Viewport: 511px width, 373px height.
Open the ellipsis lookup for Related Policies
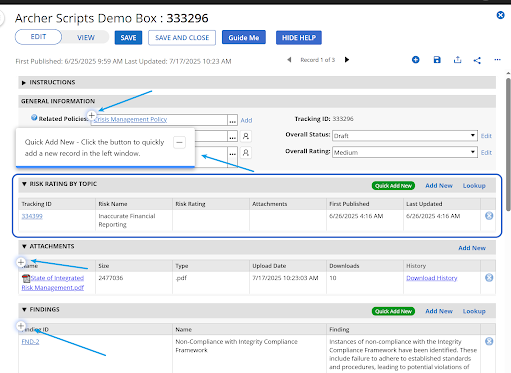(x=232, y=120)
